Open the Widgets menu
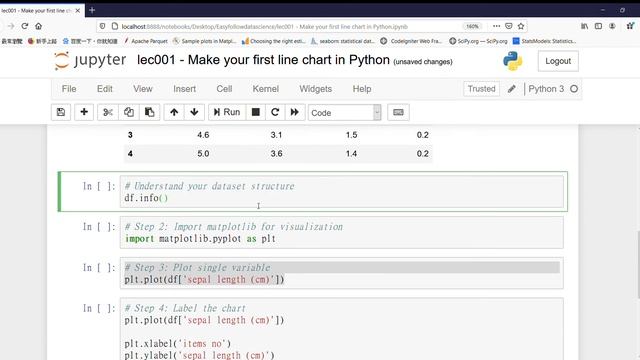The height and width of the screenshot is (360, 640). click(x=316, y=89)
